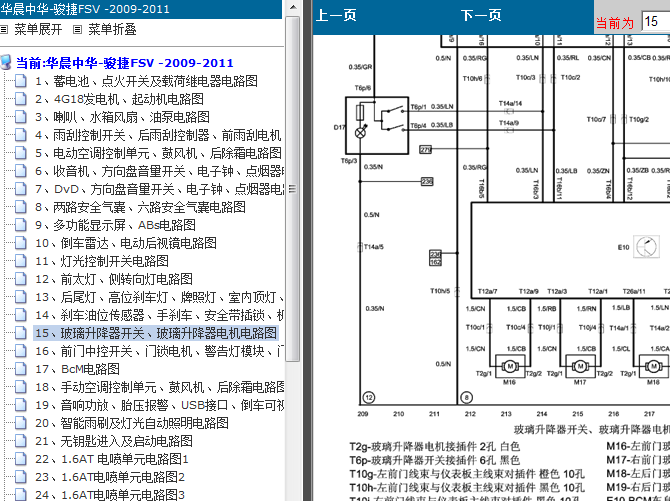
Task: Click page icon of item 20 智能雨刷
Action: click(x=21, y=422)
